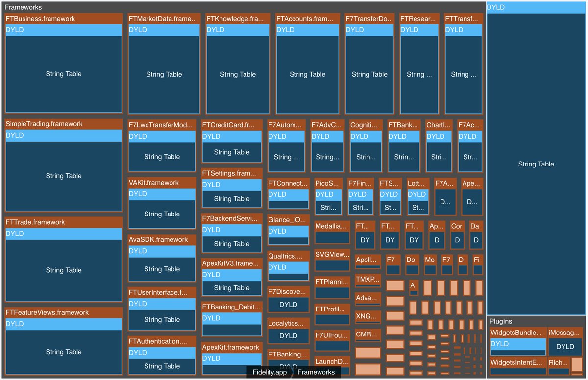The image size is (588, 380).
Task: Select the F7Autom... framework header
Action: (x=287, y=124)
